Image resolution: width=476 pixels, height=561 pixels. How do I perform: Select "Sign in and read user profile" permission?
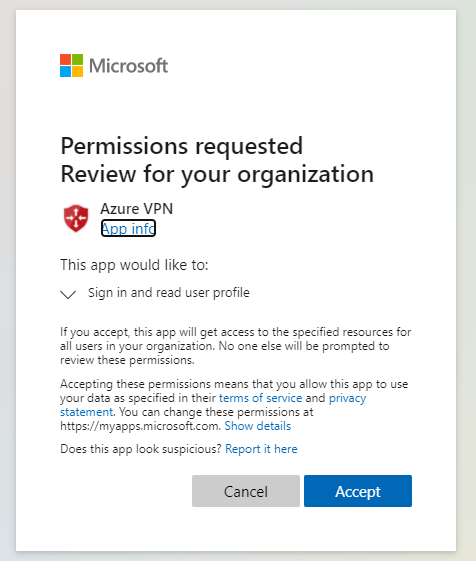(x=169, y=293)
